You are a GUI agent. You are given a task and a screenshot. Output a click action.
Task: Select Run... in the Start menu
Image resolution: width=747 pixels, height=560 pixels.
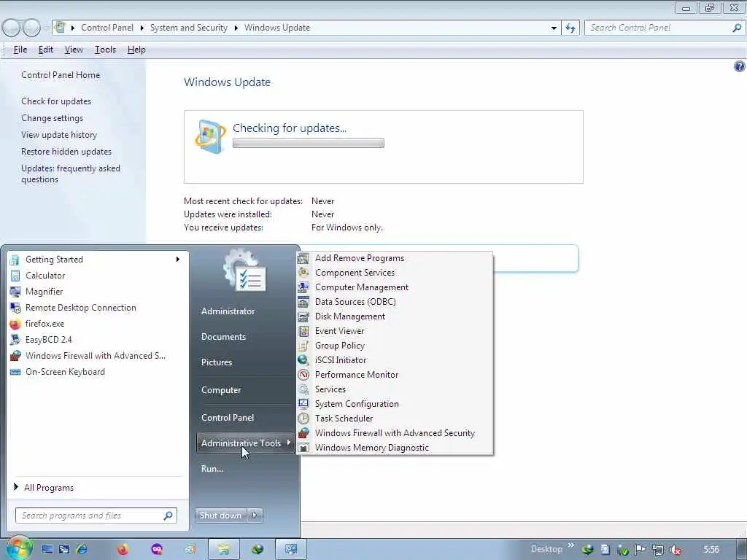tap(212, 469)
